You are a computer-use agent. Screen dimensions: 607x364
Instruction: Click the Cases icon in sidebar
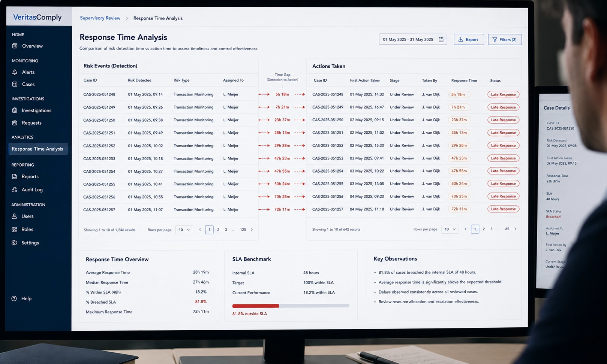point(15,84)
